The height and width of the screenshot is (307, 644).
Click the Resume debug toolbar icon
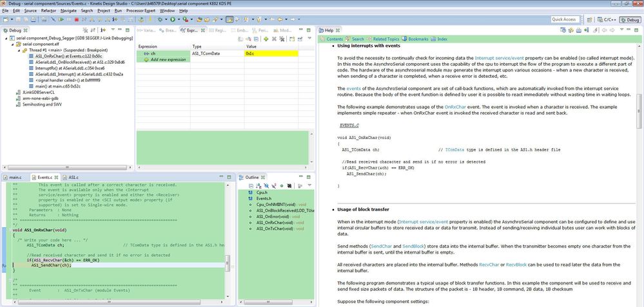point(61,19)
